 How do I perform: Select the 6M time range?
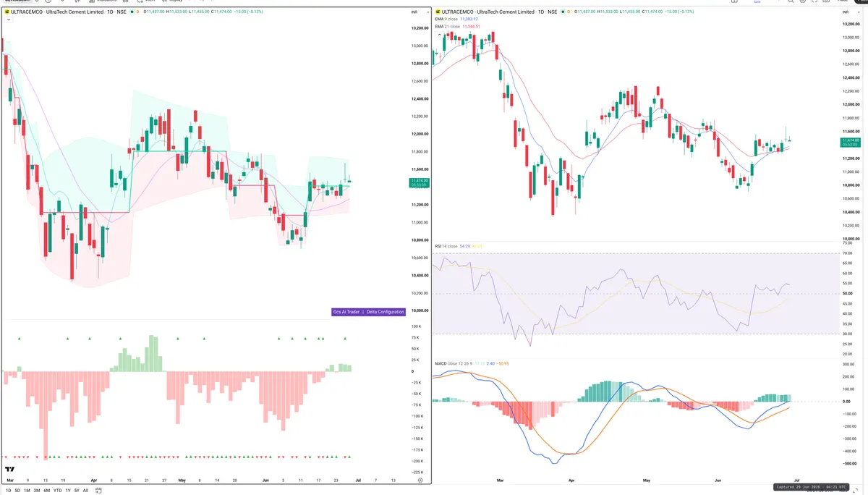click(47, 490)
